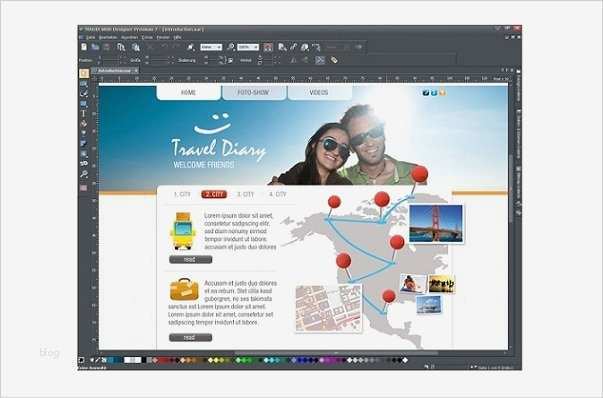Open the Hilfe menu
This screenshot has width=603, height=398.
pos(177,37)
